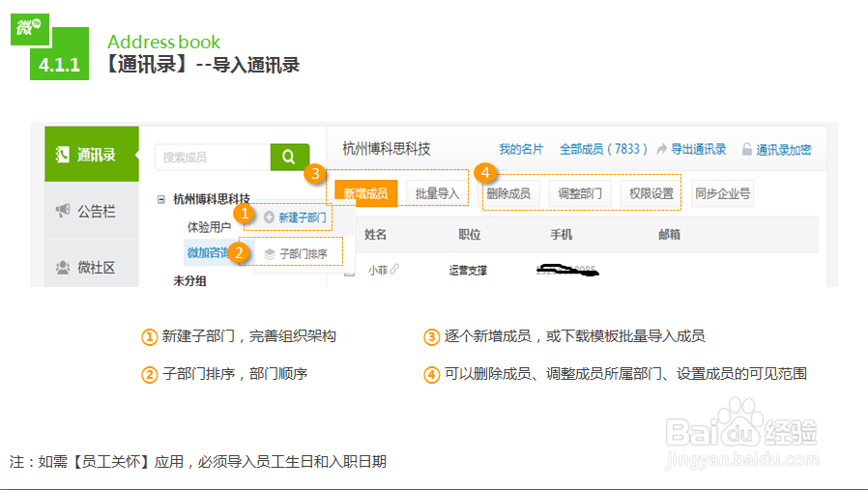
Task: Click the 导出通讯录 link
Action: pyautogui.click(x=698, y=149)
